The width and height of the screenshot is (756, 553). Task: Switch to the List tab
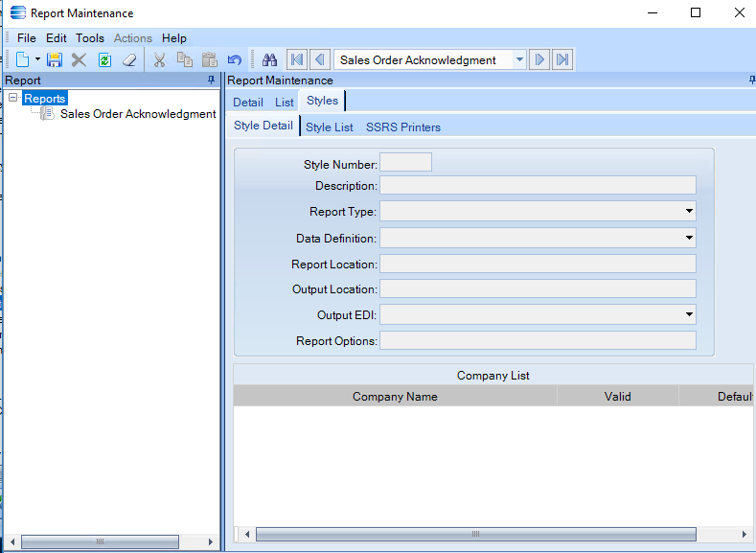point(284,103)
